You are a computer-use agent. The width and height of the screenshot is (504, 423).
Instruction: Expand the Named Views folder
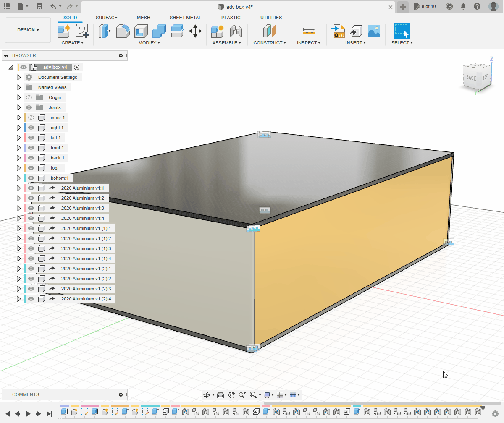(x=18, y=87)
